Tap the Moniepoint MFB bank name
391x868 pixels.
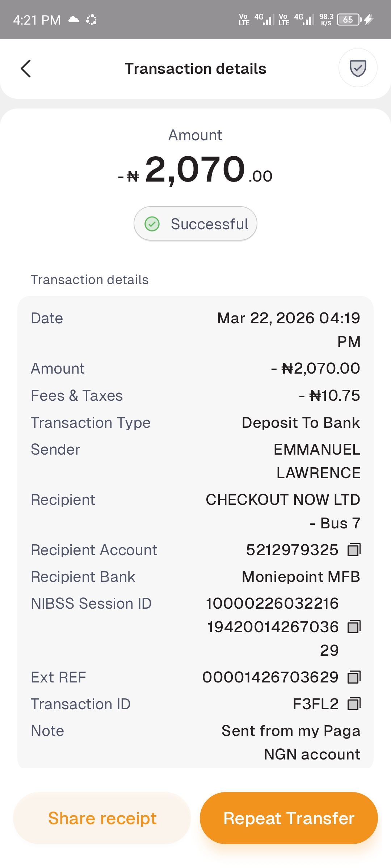(x=301, y=577)
